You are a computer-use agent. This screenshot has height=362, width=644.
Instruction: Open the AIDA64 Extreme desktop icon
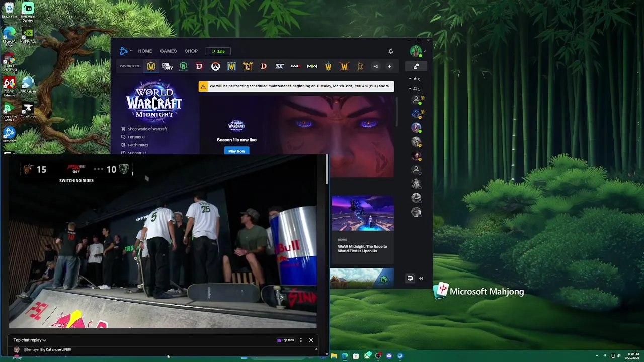tap(9, 86)
